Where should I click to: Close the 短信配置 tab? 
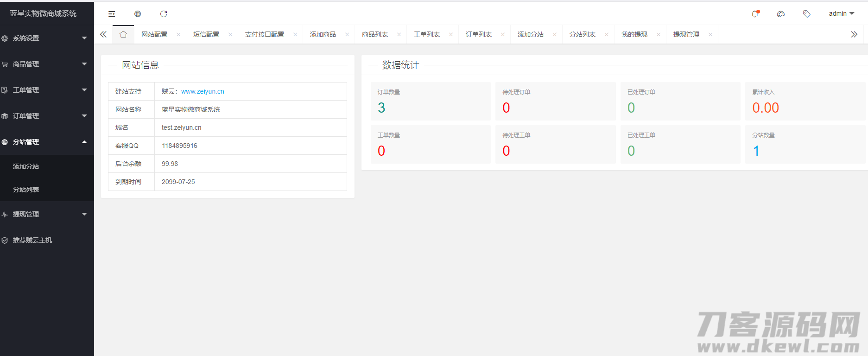click(x=230, y=35)
